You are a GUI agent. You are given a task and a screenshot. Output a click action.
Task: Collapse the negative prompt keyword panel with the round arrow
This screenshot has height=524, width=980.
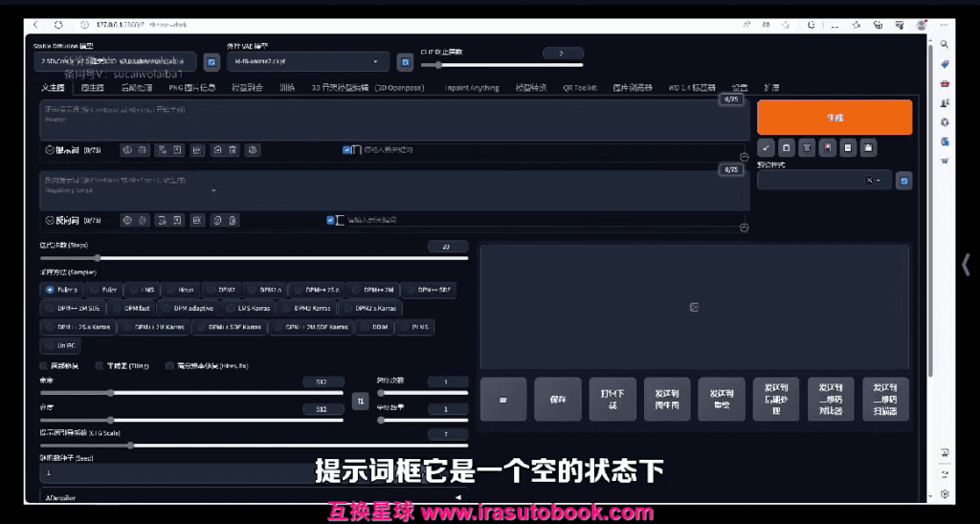744,228
